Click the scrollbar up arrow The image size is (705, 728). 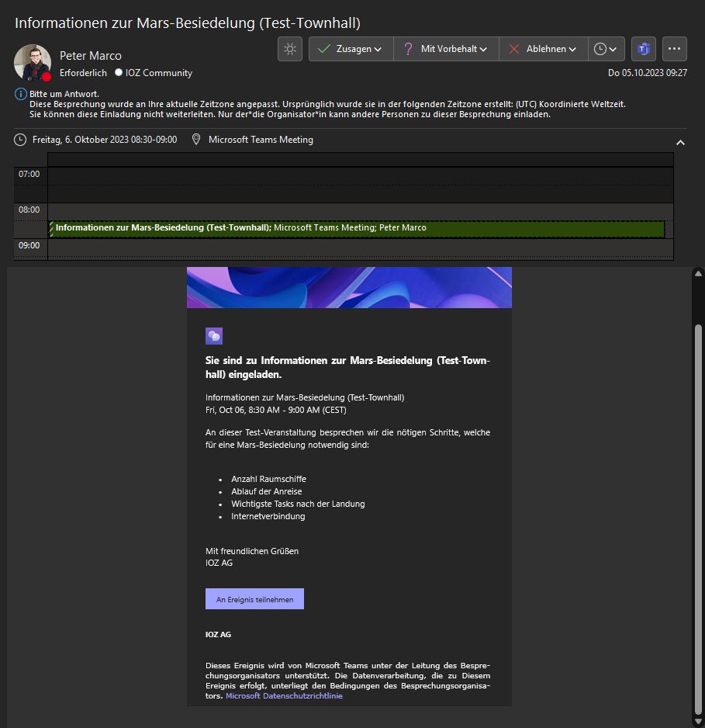coord(698,273)
